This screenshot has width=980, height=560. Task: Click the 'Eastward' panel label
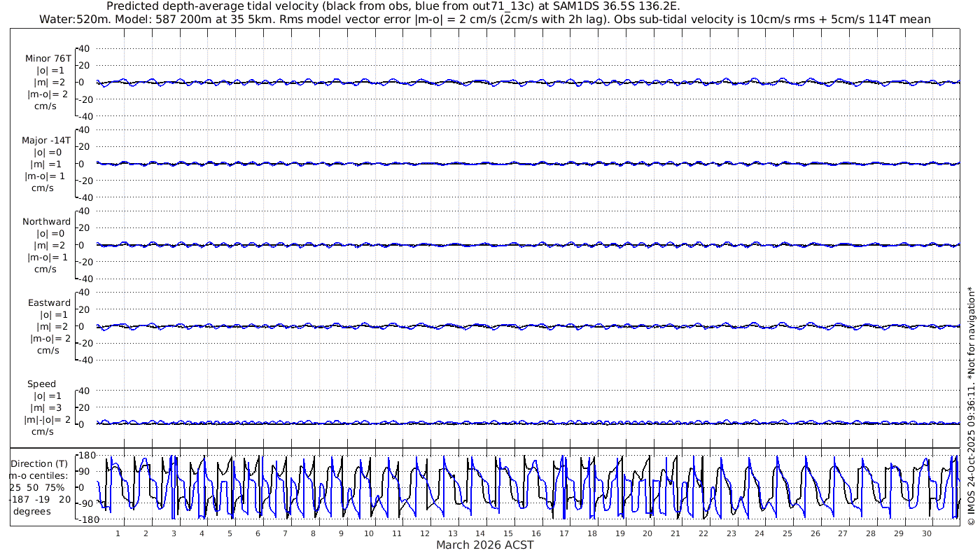49,303
